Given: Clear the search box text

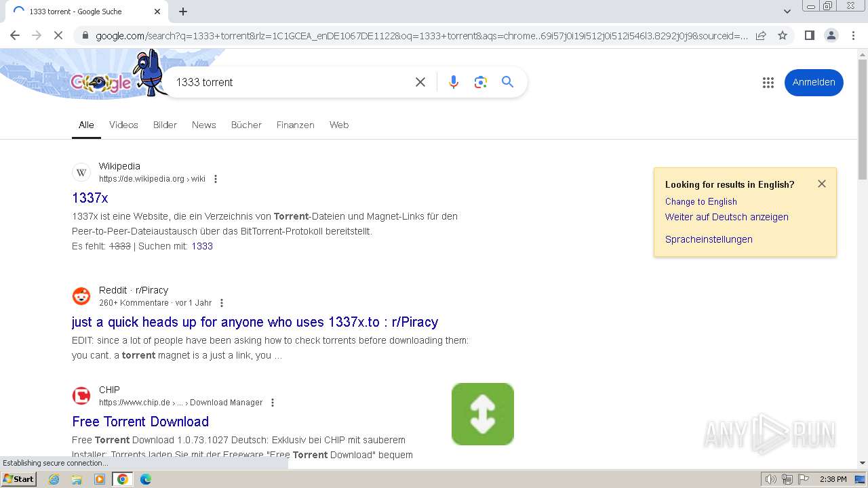Looking at the screenshot, I should tap(420, 82).
